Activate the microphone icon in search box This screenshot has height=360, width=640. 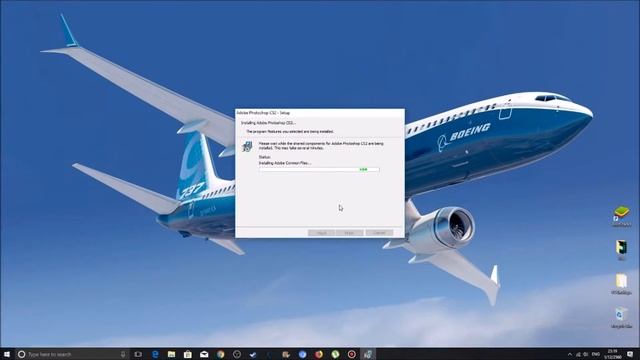pos(122,354)
